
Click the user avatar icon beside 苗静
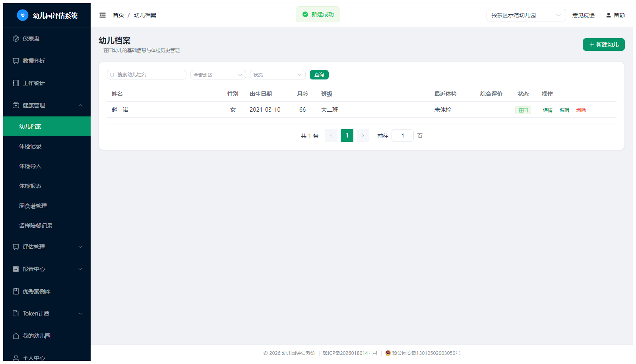point(608,15)
